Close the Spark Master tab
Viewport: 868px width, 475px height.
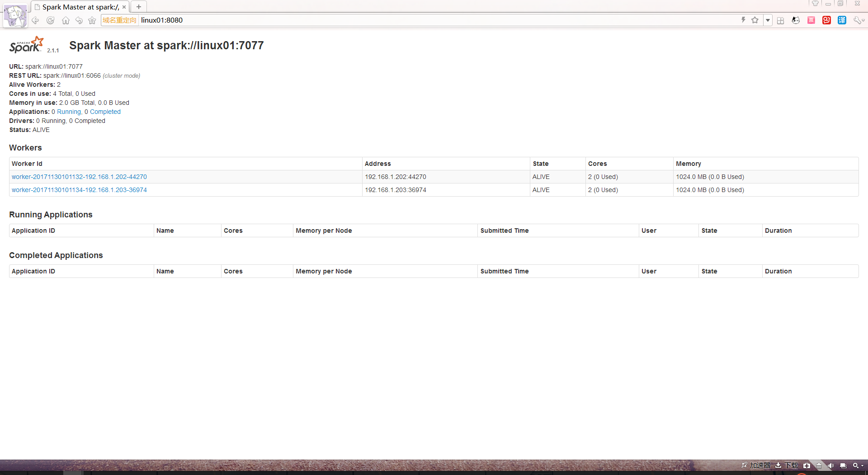[x=124, y=7]
